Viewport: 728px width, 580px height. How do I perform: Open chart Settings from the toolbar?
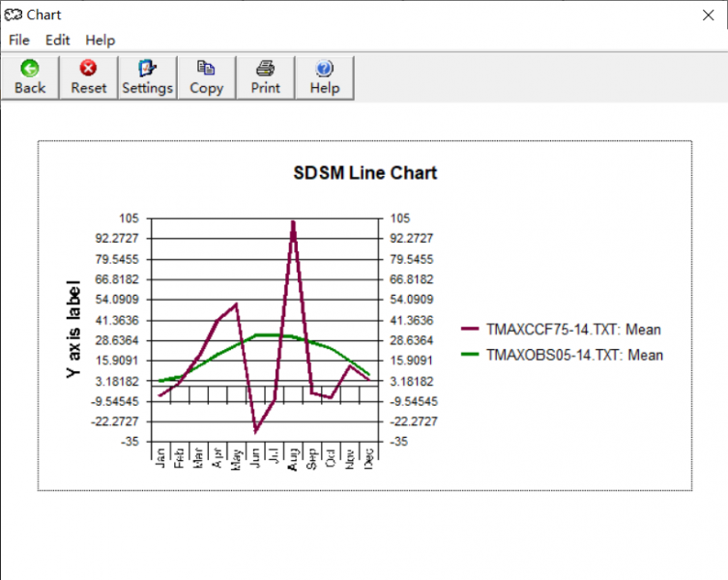(147, 69)
